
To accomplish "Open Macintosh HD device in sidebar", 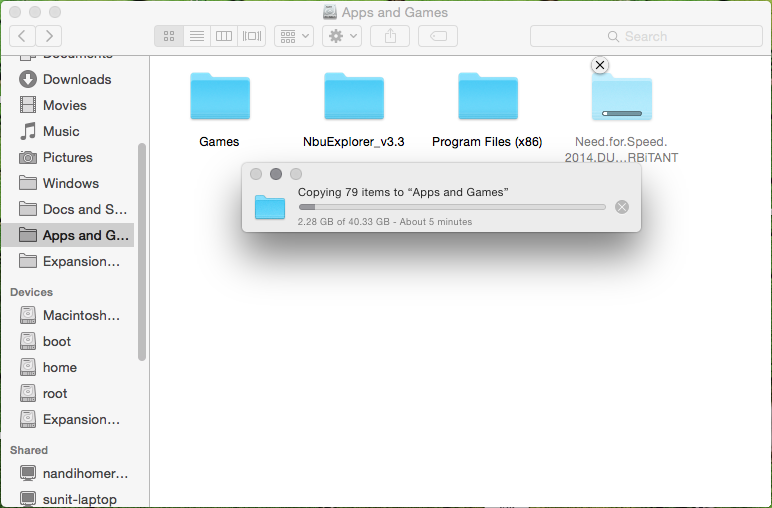I will [x=80, y=315].
